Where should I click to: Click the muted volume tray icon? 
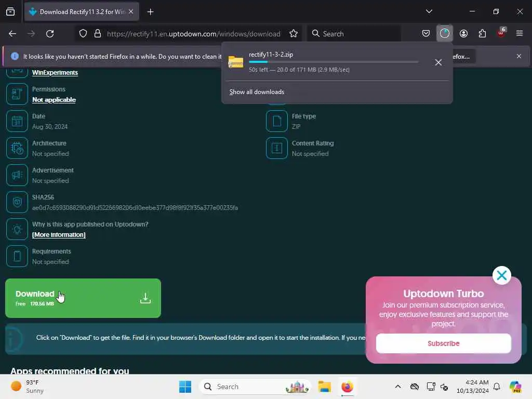tap(444, 387)
